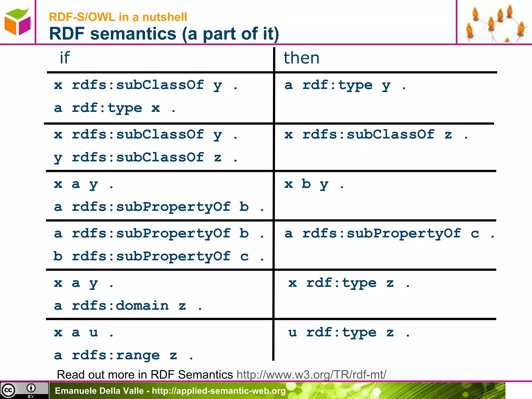The image size is (532, 399).
Task: Click the 'x b y .' conclusion
Action: pos(314,184)
